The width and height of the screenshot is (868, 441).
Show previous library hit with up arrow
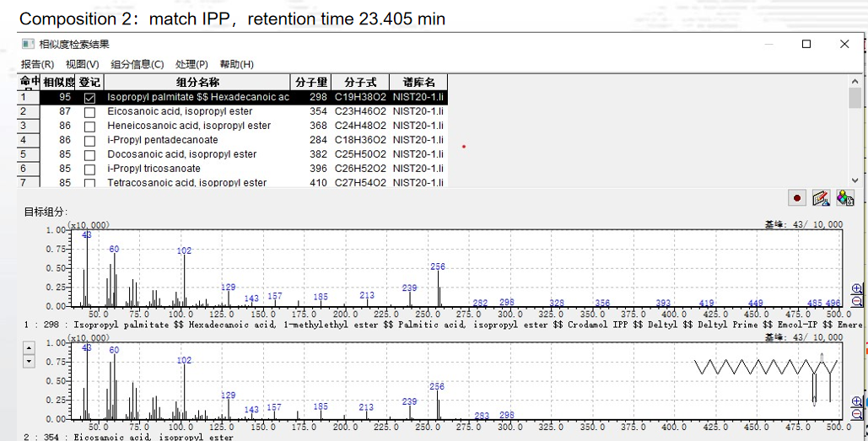[29, 347]
